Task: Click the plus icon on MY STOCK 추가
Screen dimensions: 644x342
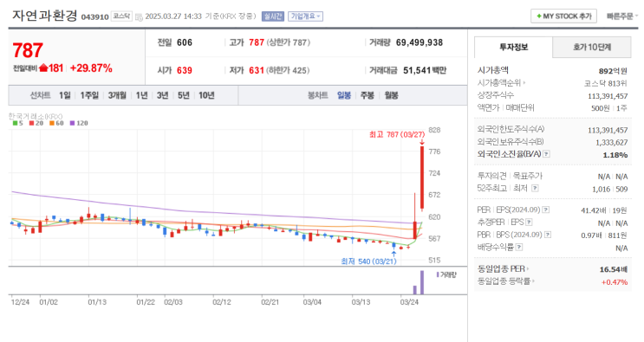Action: (x=539, y=16)
